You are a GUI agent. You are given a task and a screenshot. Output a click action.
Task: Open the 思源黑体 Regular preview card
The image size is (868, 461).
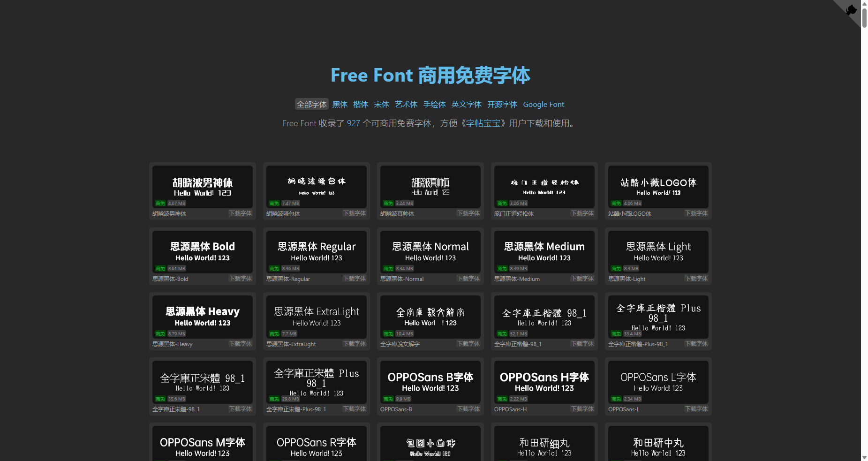(x=317, y=252)
